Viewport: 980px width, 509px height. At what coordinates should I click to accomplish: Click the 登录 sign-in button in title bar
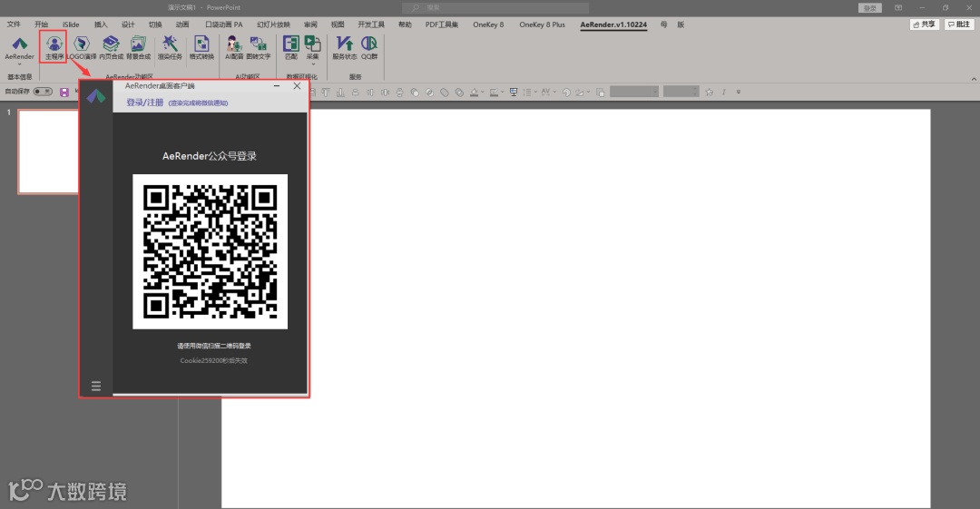click(x=869, y=8)
